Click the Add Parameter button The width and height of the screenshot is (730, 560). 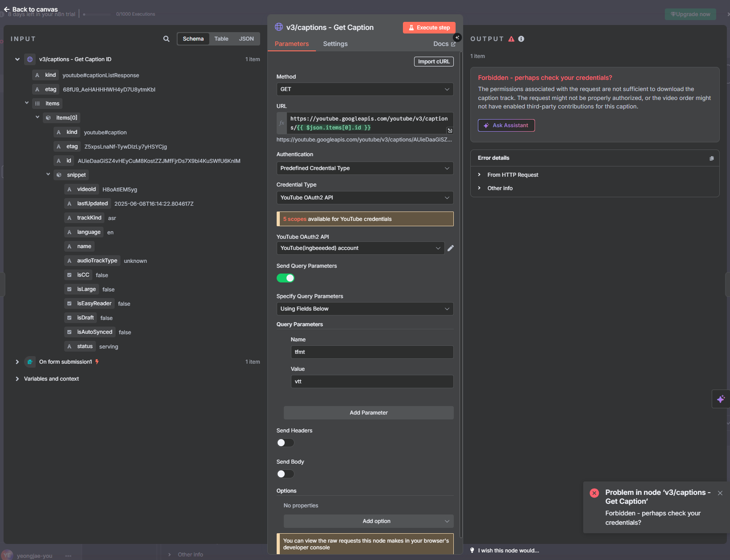click(369, 413)
